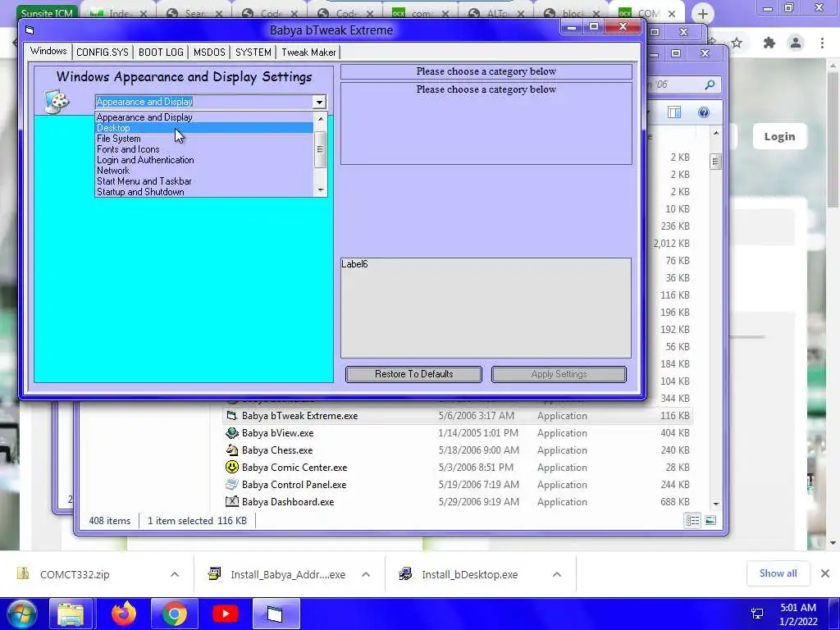Click the dropdown list's down scroll arrow
840x630 pixels.
point(321,190)
